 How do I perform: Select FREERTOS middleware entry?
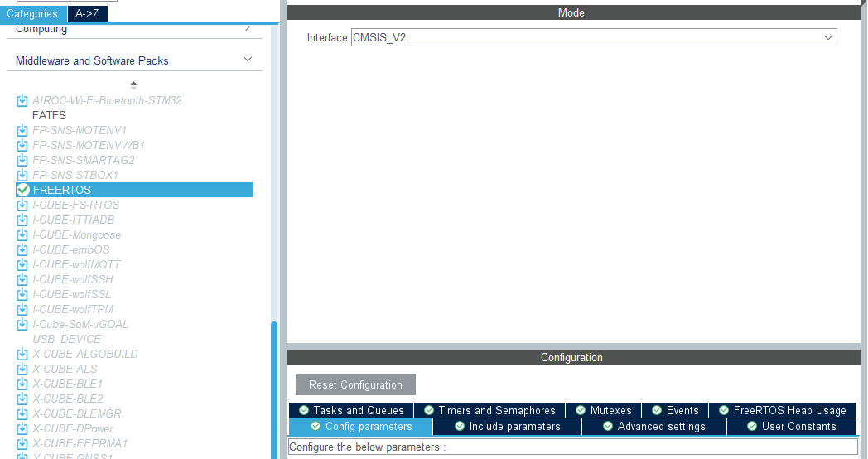tap(134, 190)
